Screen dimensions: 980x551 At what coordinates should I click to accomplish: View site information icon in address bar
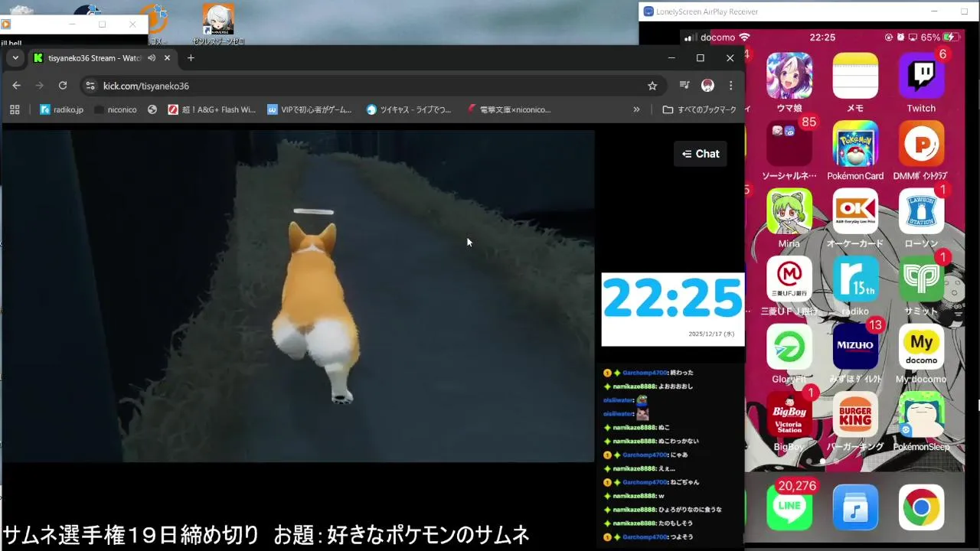coord(90,86)
